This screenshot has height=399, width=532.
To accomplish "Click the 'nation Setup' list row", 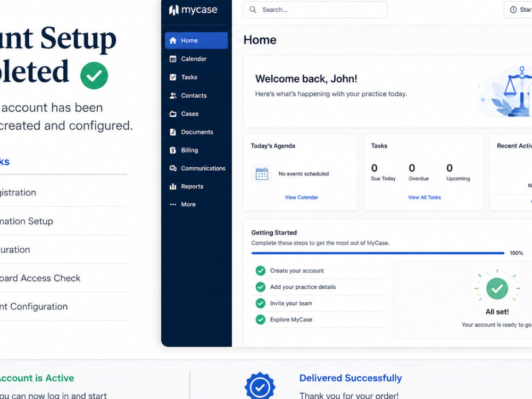I will [x=63, y=221].
